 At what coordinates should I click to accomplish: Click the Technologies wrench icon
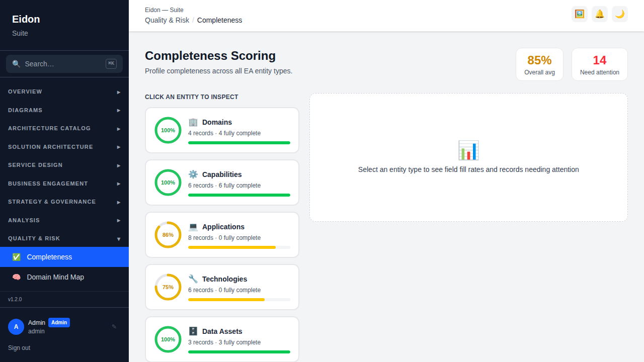(193, 279)
